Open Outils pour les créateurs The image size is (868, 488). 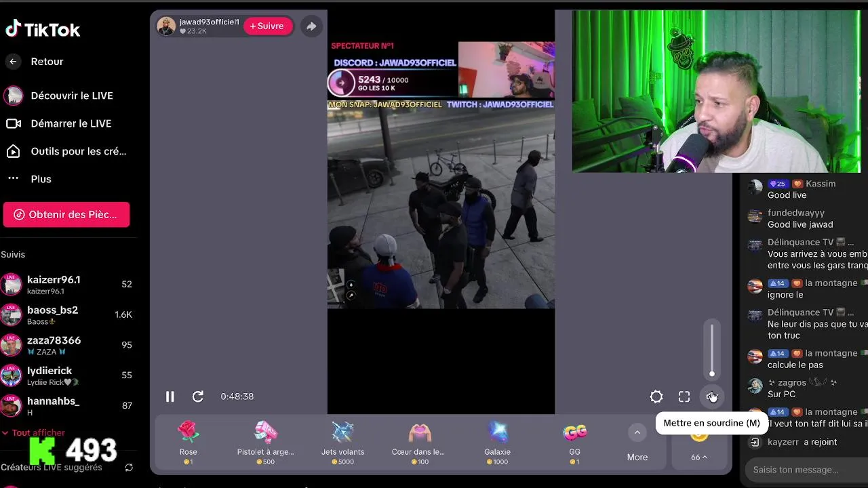pos(68,151)
